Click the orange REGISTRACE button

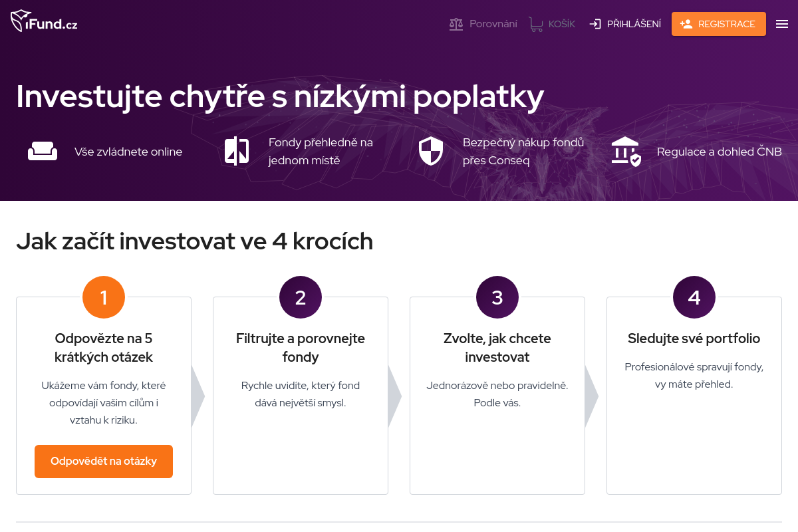[x=719, y=23]
